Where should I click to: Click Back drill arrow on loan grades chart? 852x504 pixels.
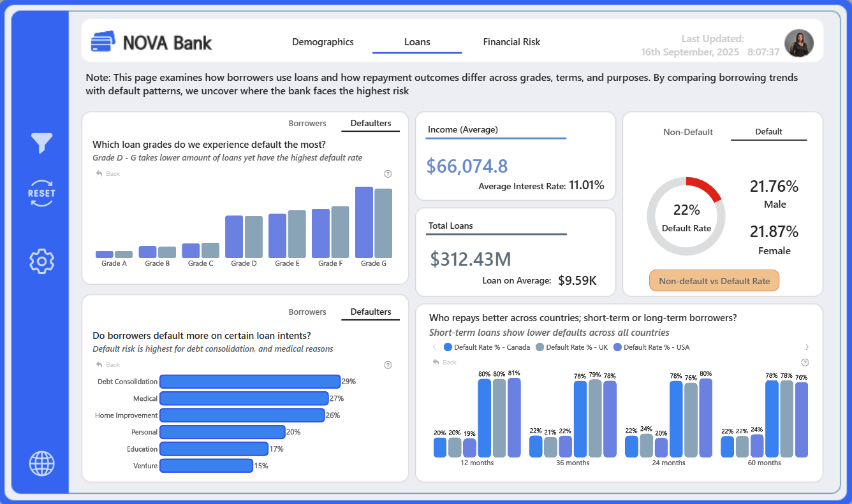click(108, 174)
